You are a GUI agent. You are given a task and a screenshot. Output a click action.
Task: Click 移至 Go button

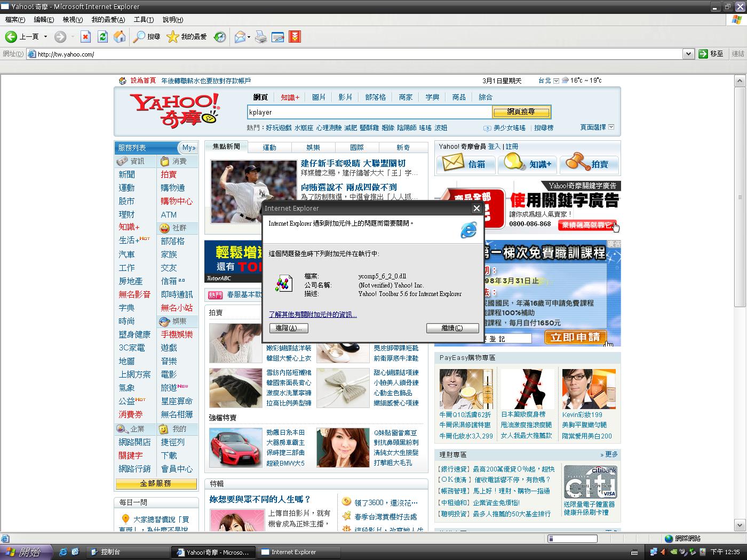click(x=712, y=54)
